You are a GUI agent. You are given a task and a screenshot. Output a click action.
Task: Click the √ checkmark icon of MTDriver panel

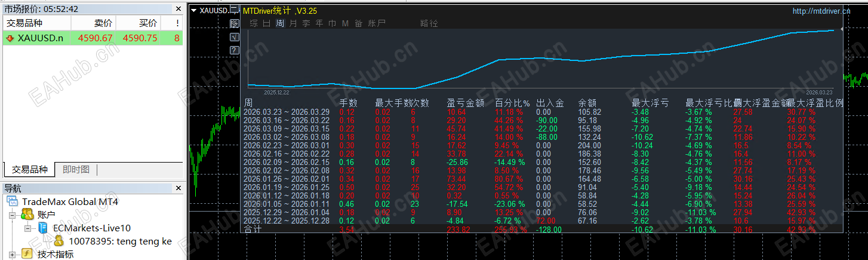point(235,36)
